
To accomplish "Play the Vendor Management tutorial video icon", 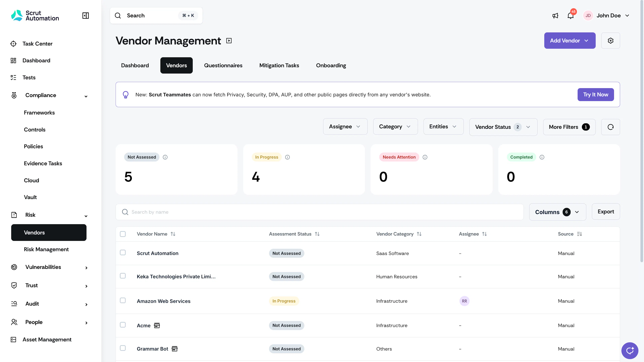I will tap(229, 40).
